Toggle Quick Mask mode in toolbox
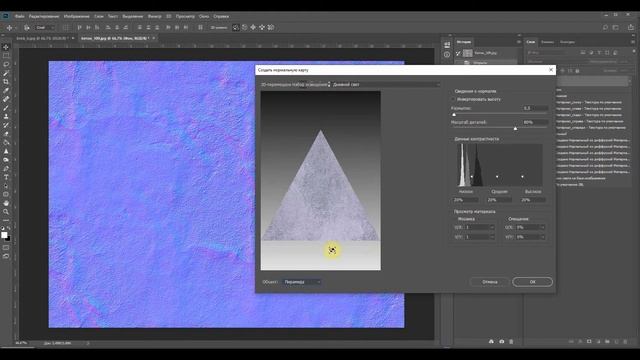The height and width of the screenshot is (360, 640). pos(6,247)
